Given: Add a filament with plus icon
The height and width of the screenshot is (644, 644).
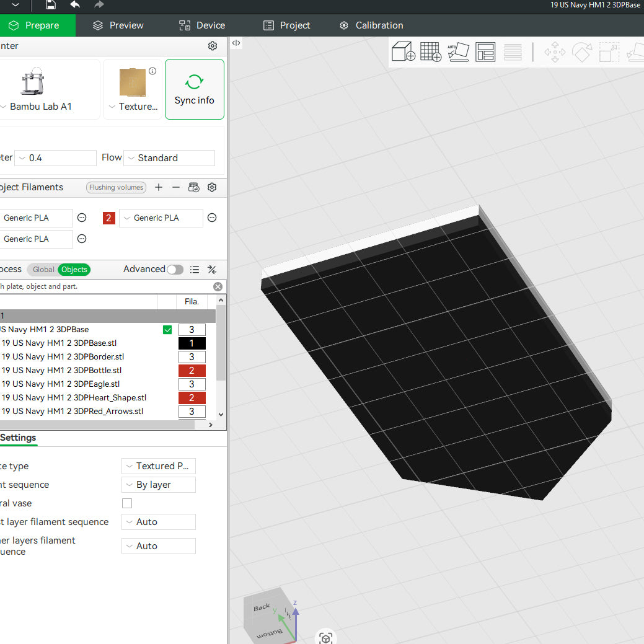Looking at the screenshot, I should [x=159, y=187].
